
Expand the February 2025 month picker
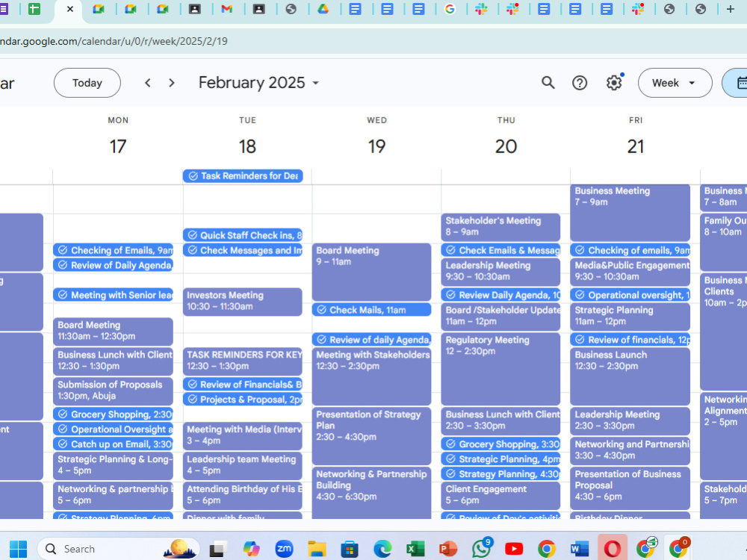pos(258,83)
